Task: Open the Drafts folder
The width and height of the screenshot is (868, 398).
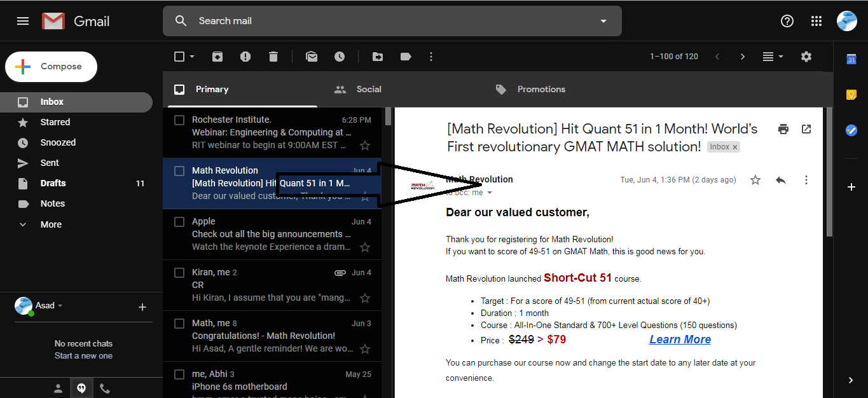Action: point(76,183)
